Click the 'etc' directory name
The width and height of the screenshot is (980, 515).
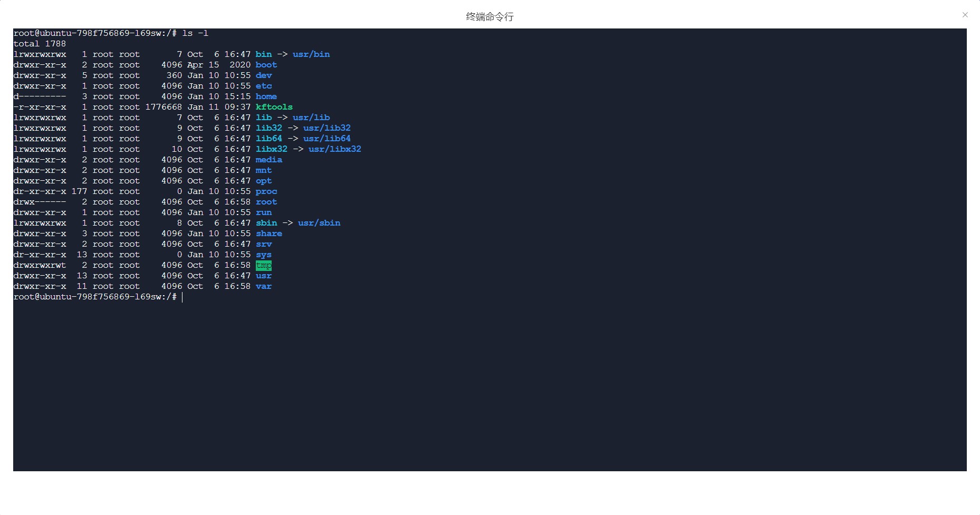coord(264,86)
